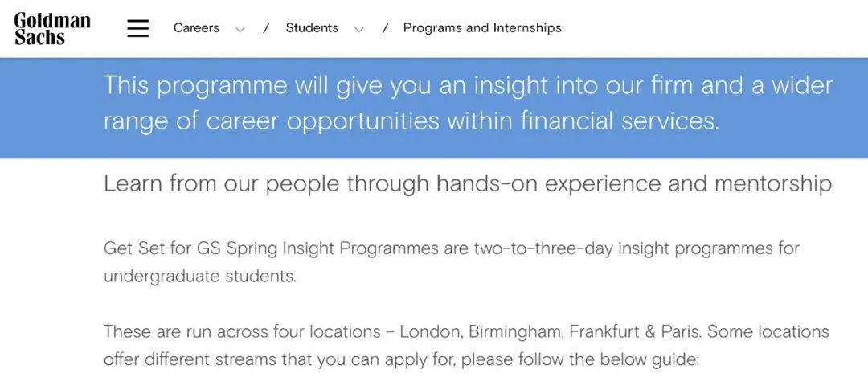This screenshot has width=868, height=386.
Task: Click "financial services" in the blue banner
Action: coord(619,121)
